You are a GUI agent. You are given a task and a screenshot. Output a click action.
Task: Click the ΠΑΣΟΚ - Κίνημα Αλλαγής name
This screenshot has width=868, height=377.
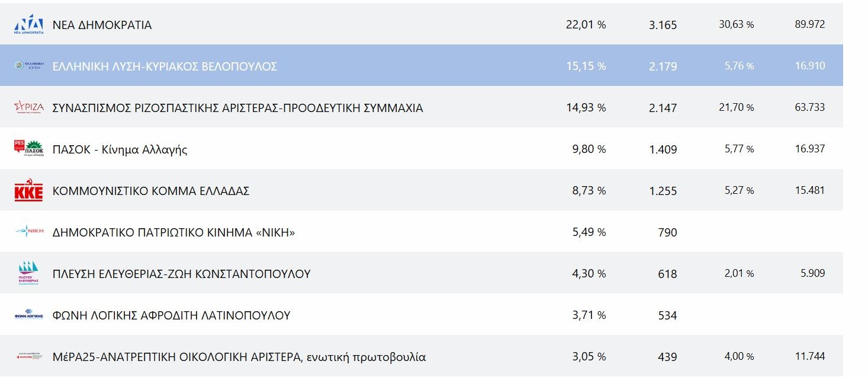point(120,149)
